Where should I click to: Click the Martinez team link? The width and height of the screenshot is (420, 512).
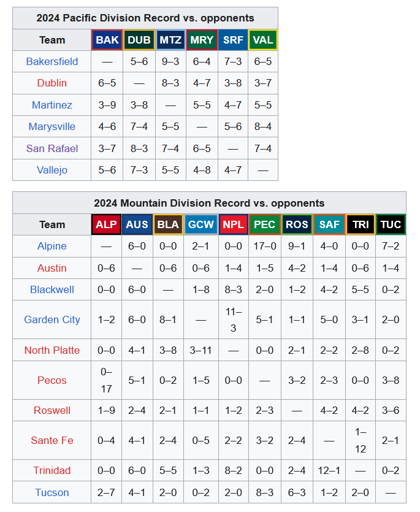(x=52, y=105)
